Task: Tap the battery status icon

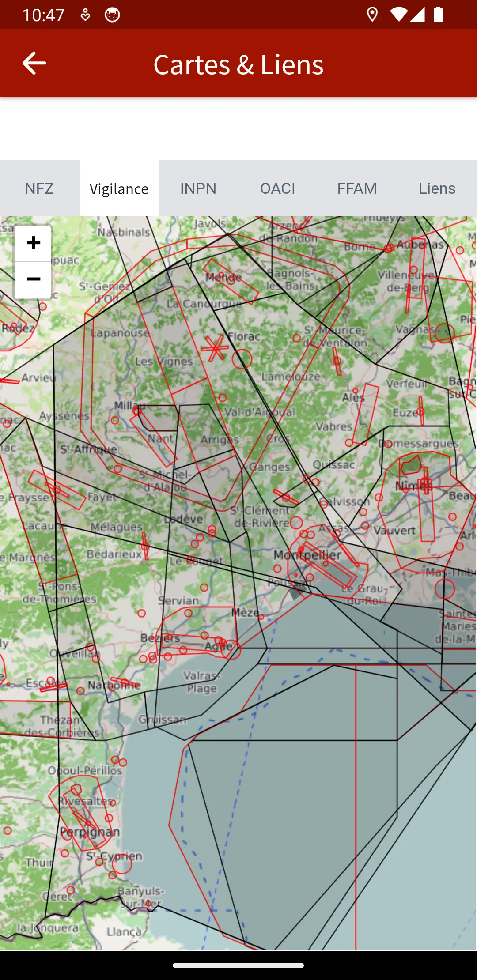Action: tap(438, 15)
